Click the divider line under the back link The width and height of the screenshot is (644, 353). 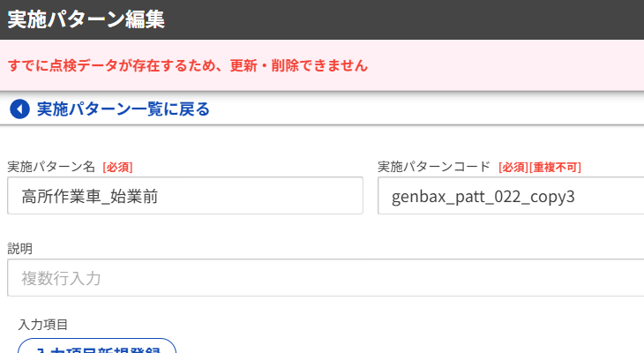(x=322, y=125)
